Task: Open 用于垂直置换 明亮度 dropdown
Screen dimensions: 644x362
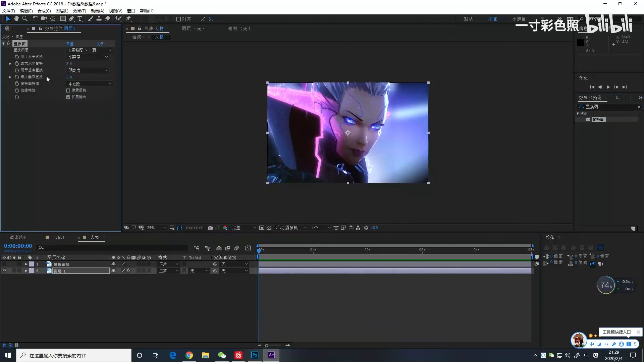Action: [88, 70]
